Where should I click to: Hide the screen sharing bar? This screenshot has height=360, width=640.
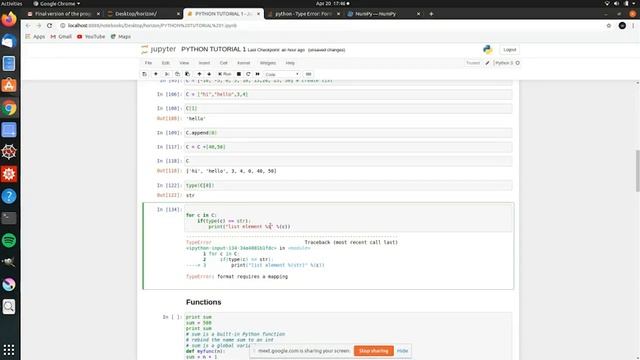402,351
